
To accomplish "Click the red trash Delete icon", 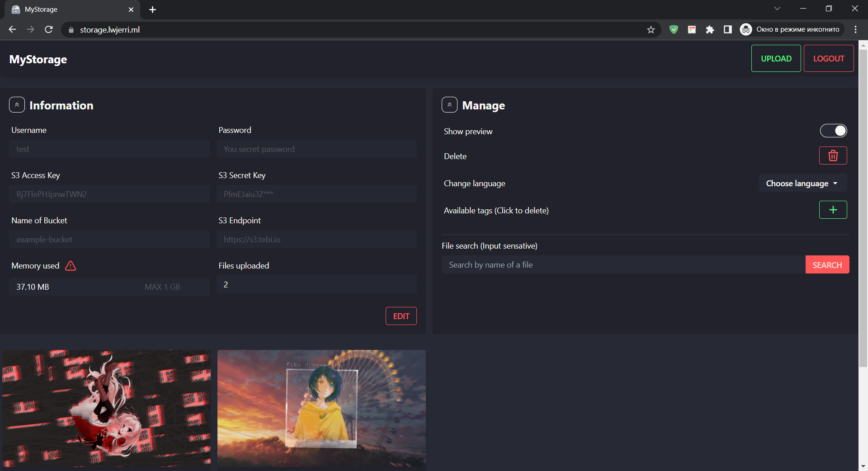I will click(833, 156).
